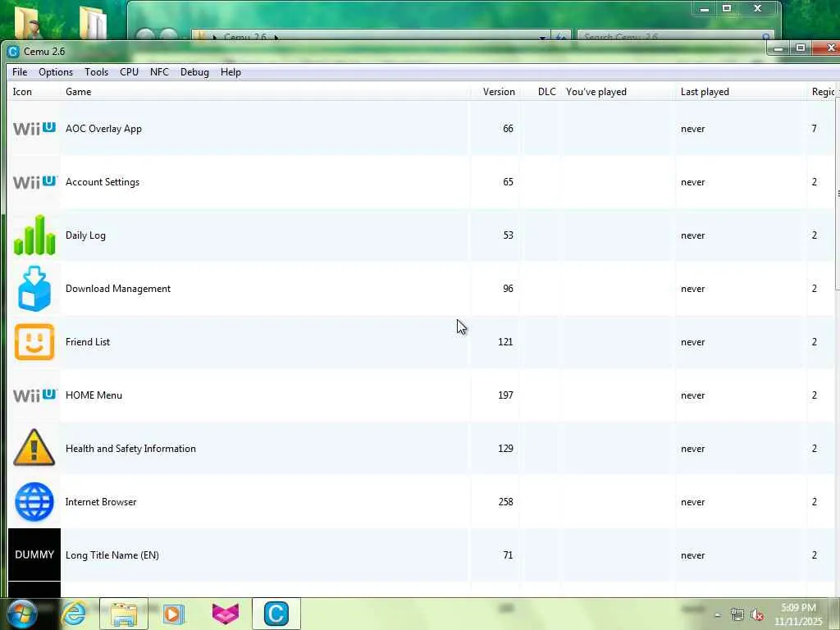Open the File menu
The width and height of the screenshot is (840, 630).
point(20,72)
